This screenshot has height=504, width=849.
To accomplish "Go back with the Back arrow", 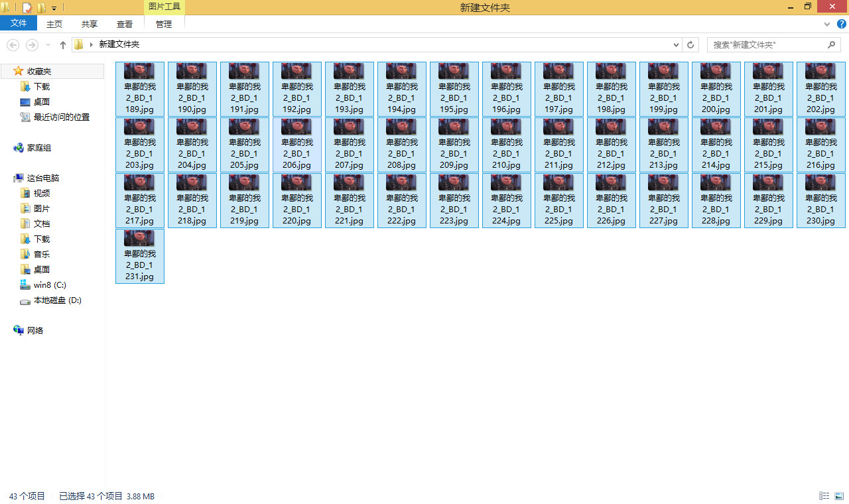I will pyautogui.click(x=13, y=45).
